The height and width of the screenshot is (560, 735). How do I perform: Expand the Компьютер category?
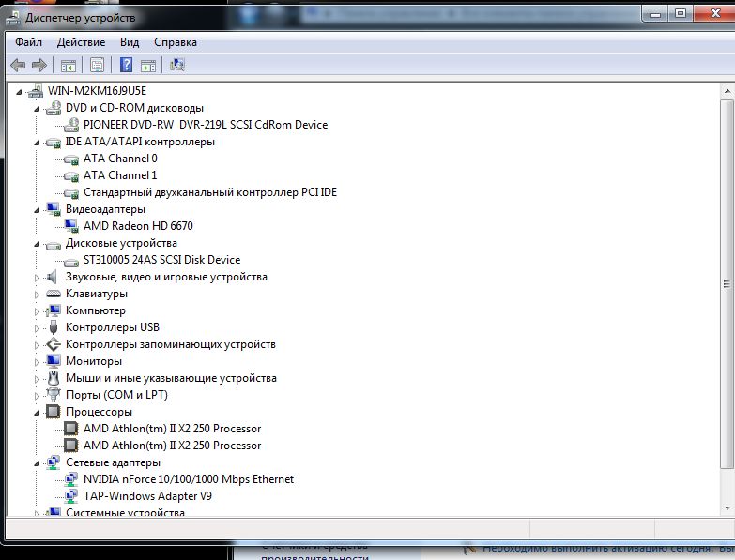tap(37, 311)
